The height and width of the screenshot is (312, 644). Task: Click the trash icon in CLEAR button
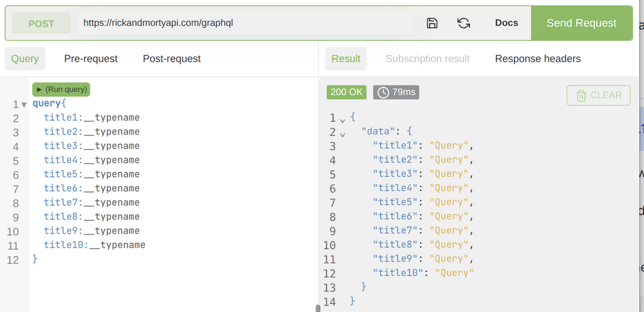(582, 95)
